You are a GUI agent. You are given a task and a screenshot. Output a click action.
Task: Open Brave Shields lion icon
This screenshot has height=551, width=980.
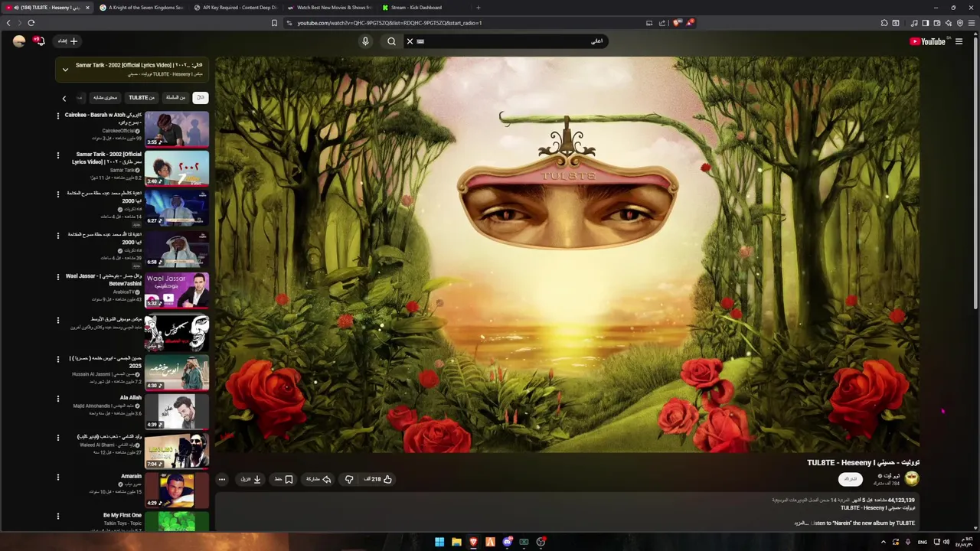(x=677, y=23)
